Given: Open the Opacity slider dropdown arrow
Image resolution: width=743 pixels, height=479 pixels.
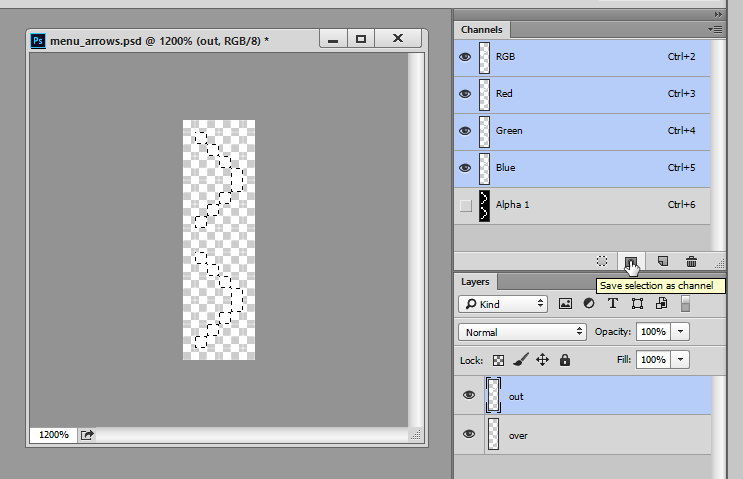Looking at the screenshot, I should coord(680,332).
